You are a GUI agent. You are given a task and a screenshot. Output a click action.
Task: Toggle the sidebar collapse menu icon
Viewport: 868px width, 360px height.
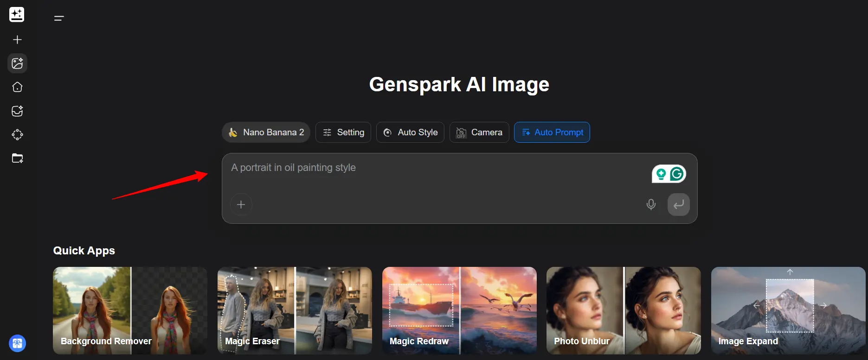59,18
